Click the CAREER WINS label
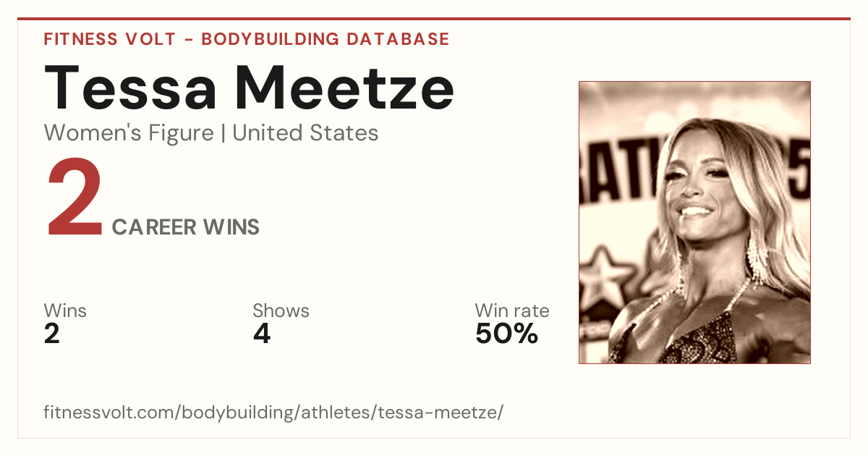 pos(186,227)
